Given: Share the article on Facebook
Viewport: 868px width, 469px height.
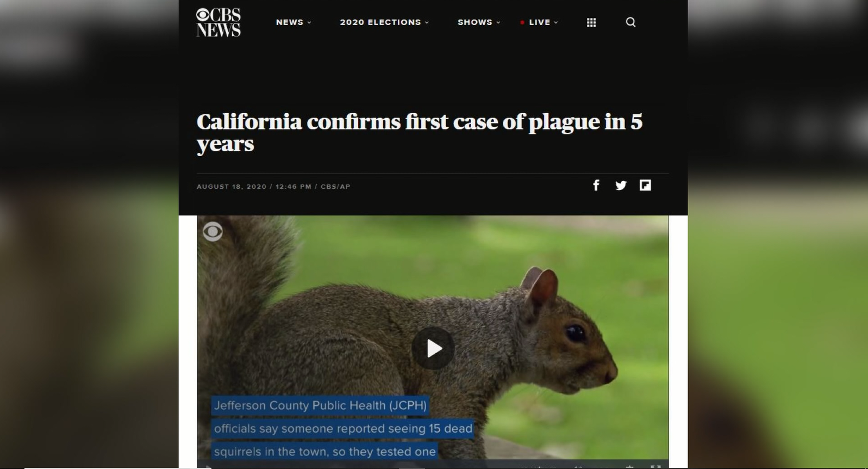Looking at the screenshot, I should point(596,186).
